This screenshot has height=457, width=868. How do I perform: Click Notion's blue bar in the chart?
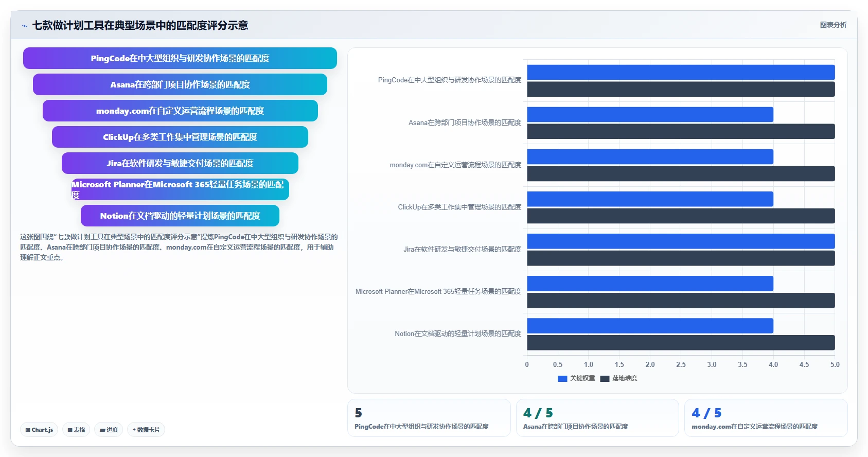pyautogui.click(x=650, y=325)
